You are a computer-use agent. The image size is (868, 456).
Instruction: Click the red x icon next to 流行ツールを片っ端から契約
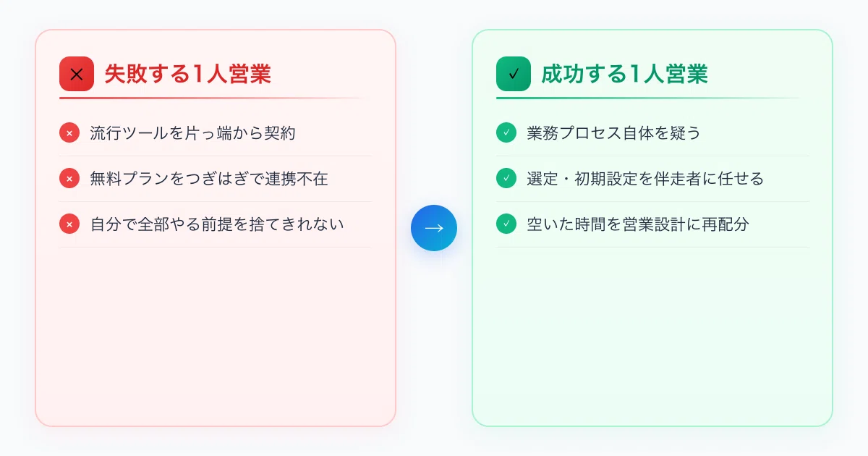[x=69, y=133]
